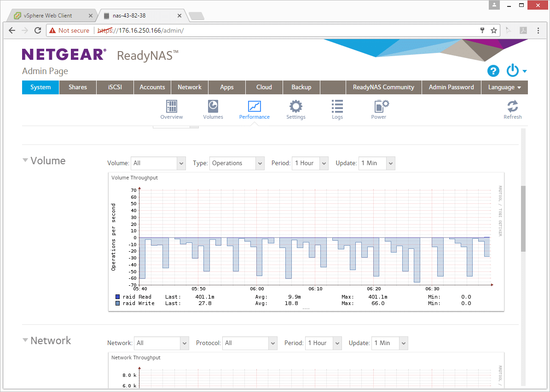550x392 pixels.
Task: Open Volume Update 1 Min dropdown
Action: [377, 163]
